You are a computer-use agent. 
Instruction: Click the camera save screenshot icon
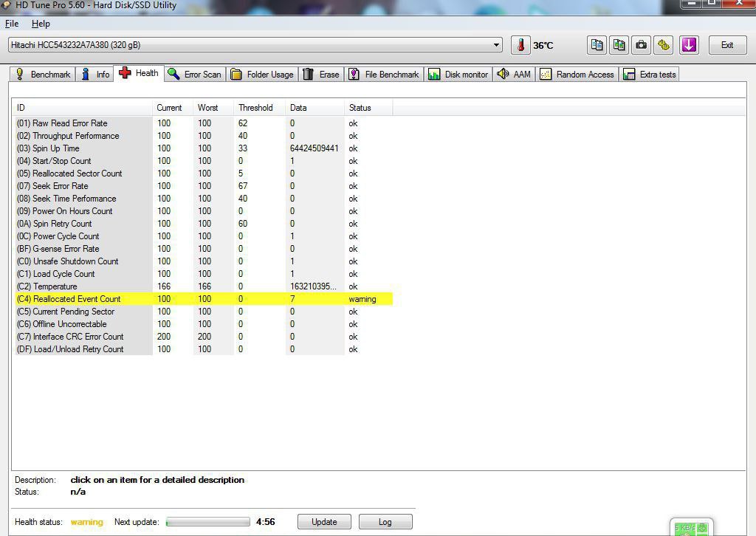pos(641,45)
